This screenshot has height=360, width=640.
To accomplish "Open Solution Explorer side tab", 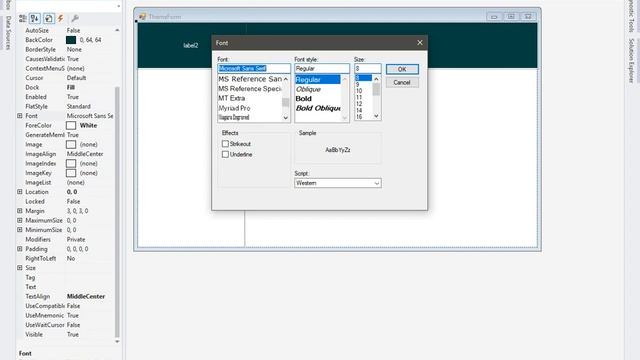I will pyautogui.click(x=631, y=60).
